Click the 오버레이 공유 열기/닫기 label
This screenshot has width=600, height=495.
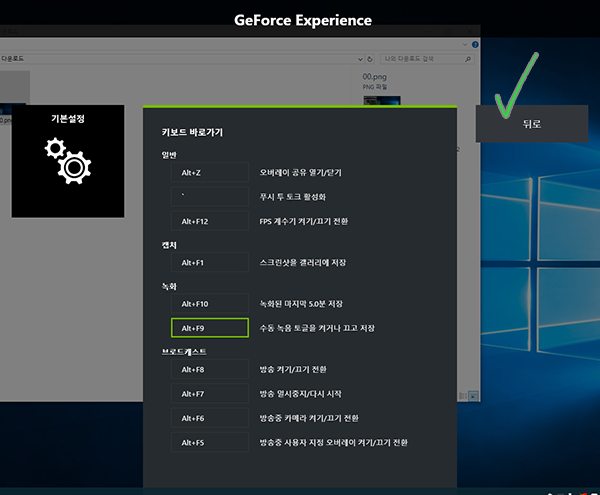coord(300,173)
